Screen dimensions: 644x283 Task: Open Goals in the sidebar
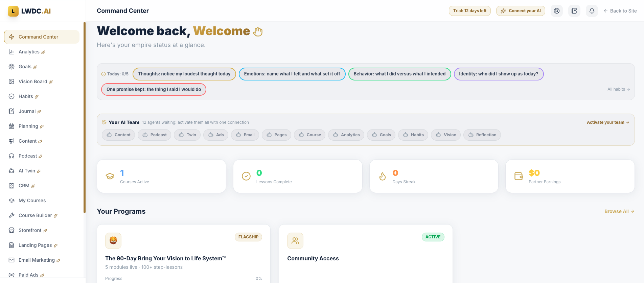pyautogui.click(x=42, y=67)
